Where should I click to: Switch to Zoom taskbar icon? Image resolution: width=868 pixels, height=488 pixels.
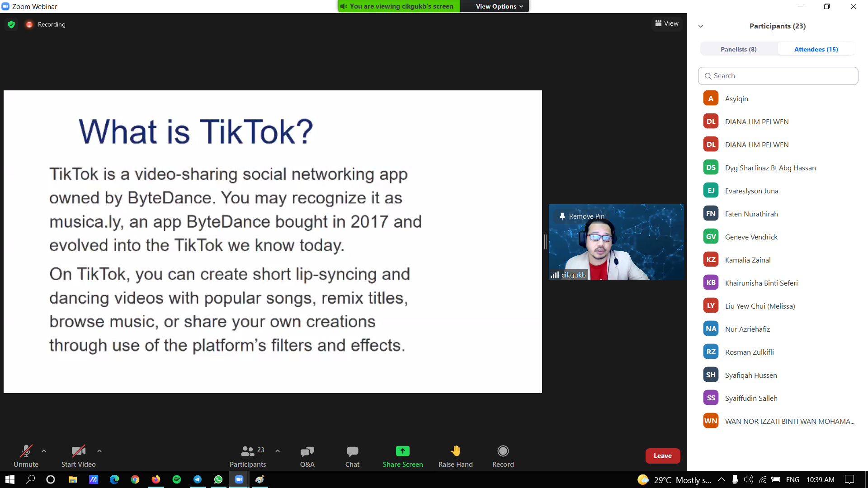tap(239, 479)
